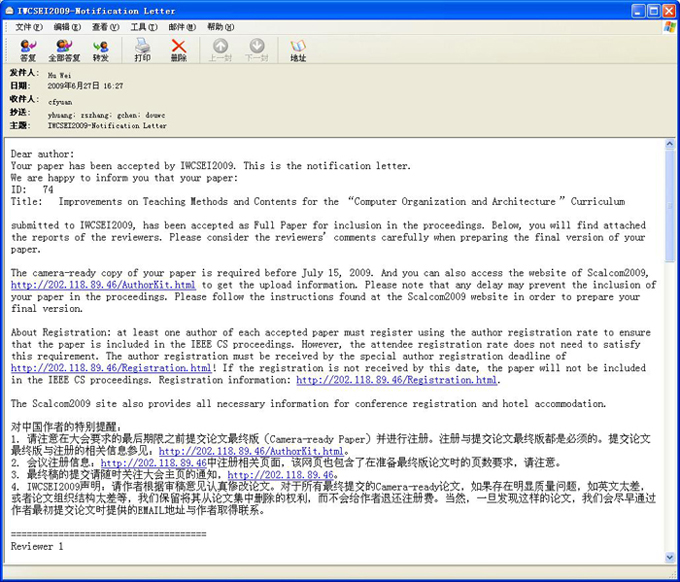
Task: Delete this message with 删除 icon
Action: 179,50
